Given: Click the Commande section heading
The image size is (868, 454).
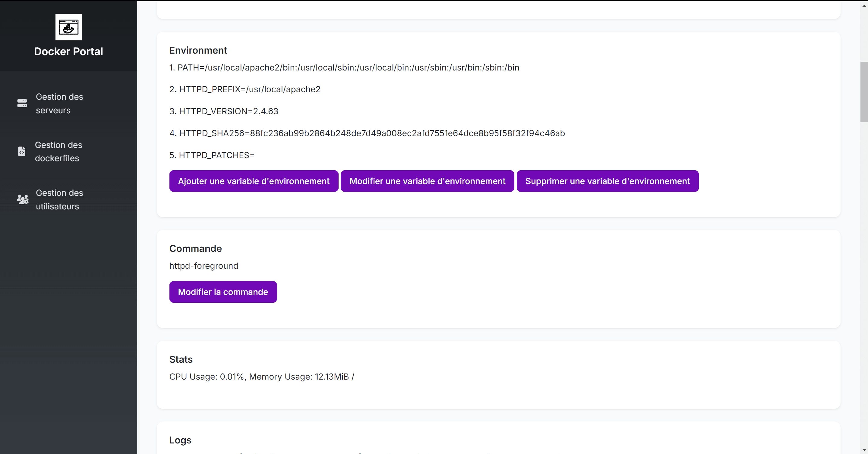Looking at the screenshot, I should point(195,249).
